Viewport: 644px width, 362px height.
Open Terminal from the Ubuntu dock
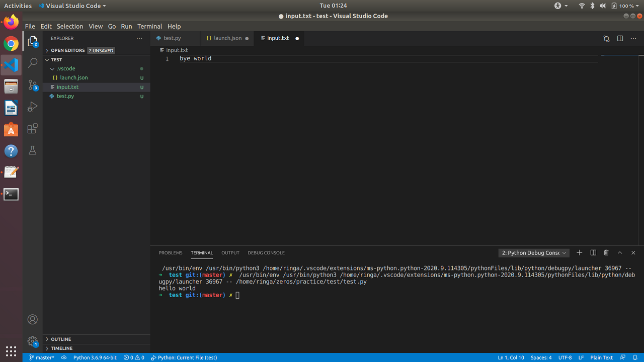pos(11,194)
